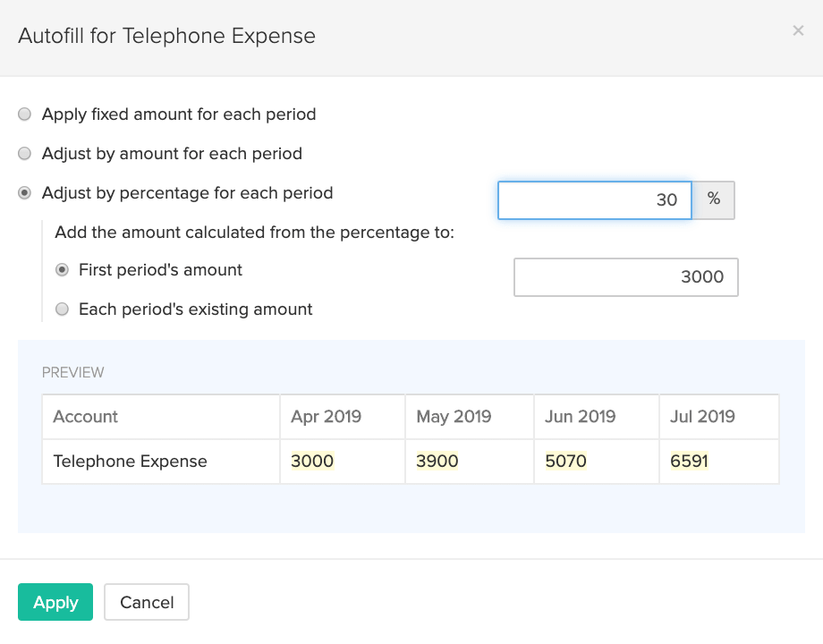This screenshot has width=823, height=644.
Task: Click the Autofill for Telephone Expense title
Action: 167,37
